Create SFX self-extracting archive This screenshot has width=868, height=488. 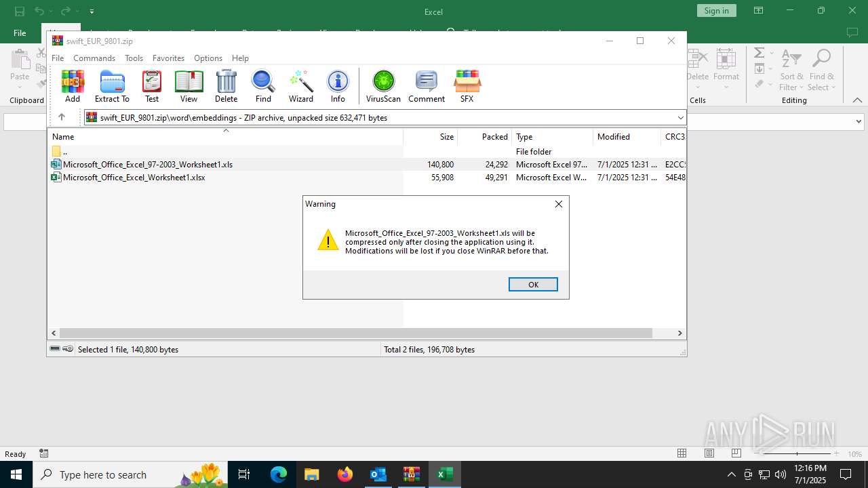[x=467, y=86]
